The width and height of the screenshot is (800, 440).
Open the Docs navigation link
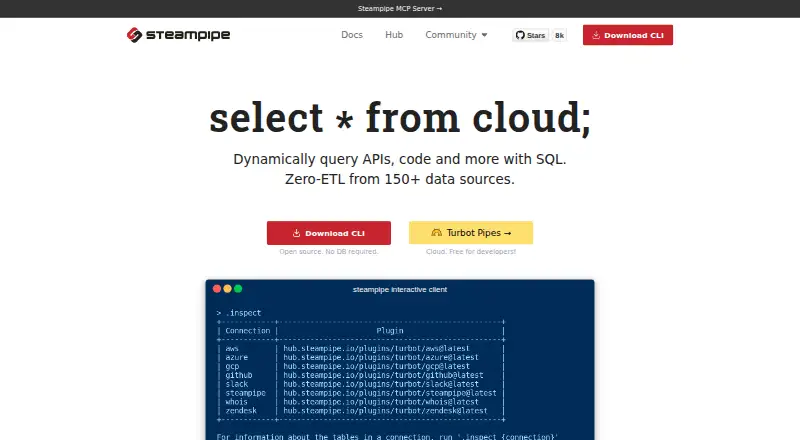click(352, 35)
